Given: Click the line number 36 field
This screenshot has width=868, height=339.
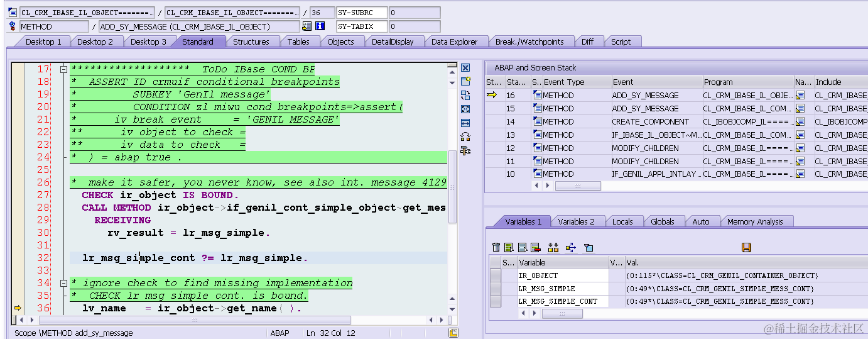Looking at the screenshot, I should point(322,13).
